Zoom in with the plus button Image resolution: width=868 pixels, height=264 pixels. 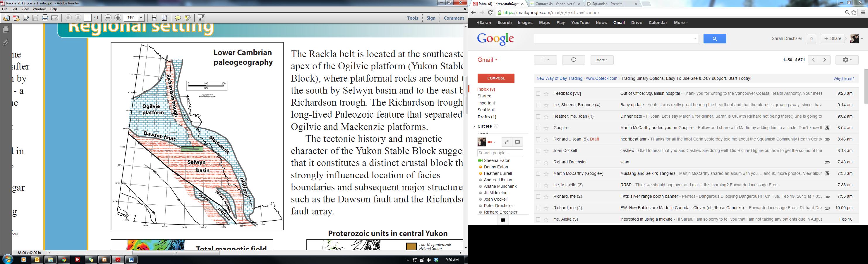118,18
